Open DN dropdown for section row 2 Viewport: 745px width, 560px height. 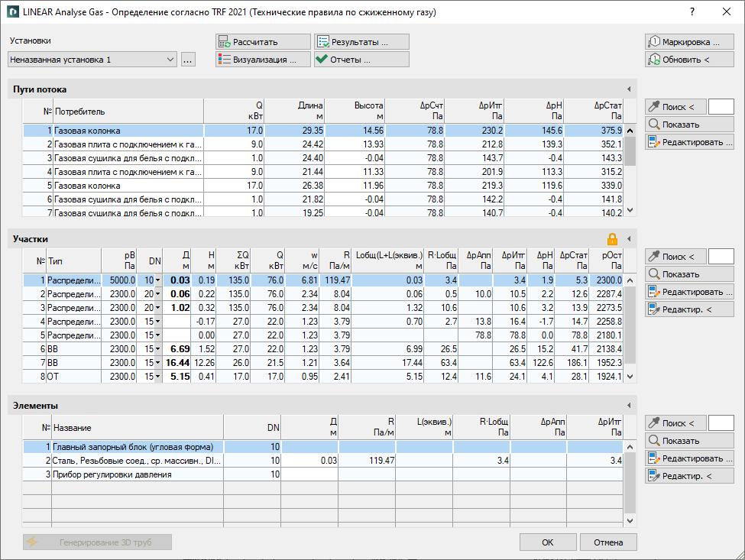157,294
